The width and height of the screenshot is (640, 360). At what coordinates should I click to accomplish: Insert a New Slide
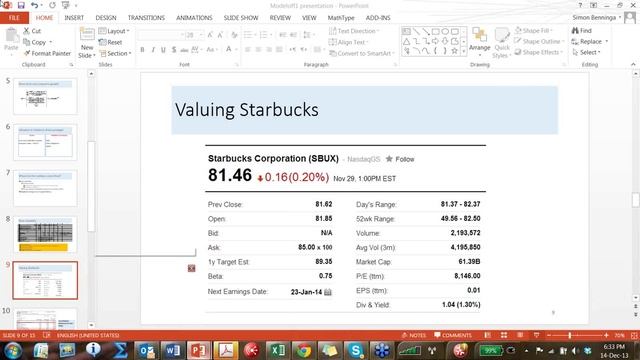(x=87, y=43)
